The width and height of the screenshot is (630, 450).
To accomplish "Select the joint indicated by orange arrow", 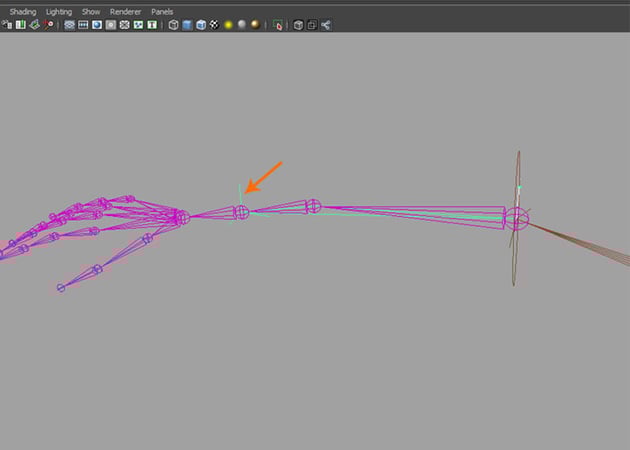I will (x=241, y=212).
